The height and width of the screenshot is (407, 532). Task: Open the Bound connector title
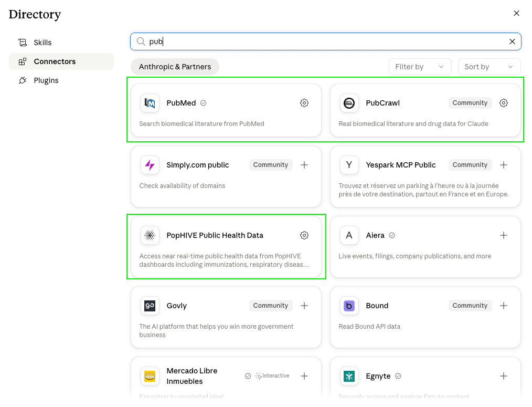coord(377,306)
